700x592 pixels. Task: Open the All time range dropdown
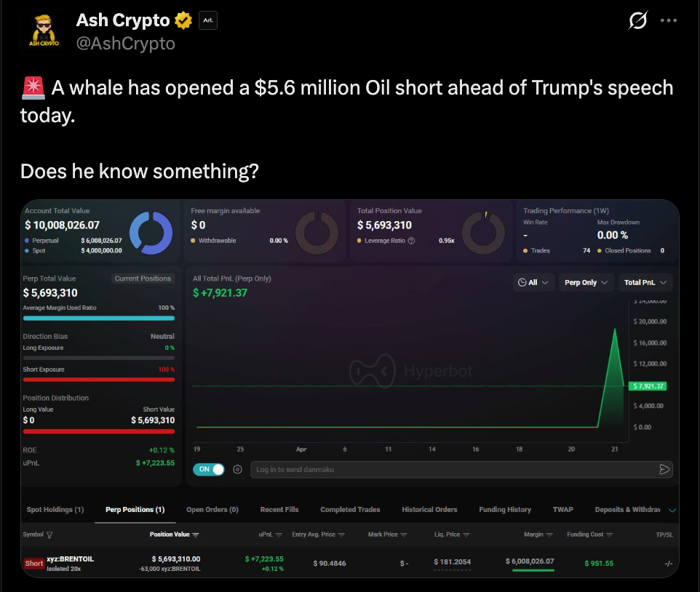click(534, 282)
